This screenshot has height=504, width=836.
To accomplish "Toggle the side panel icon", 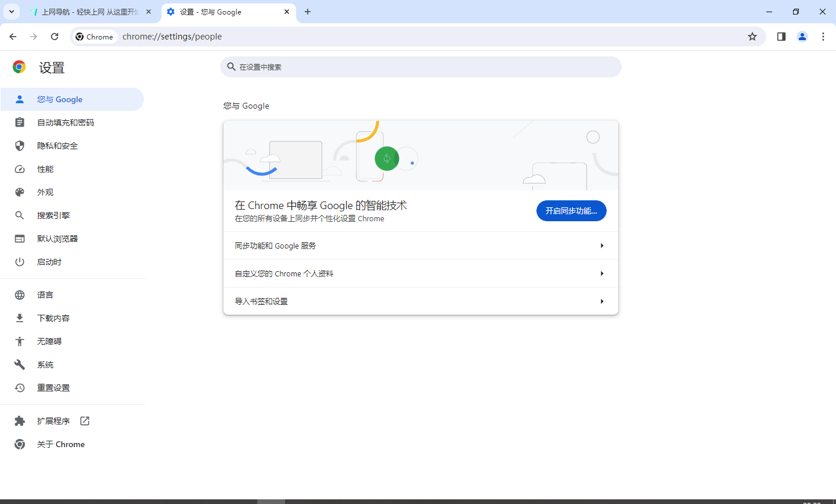I will 781,37.
